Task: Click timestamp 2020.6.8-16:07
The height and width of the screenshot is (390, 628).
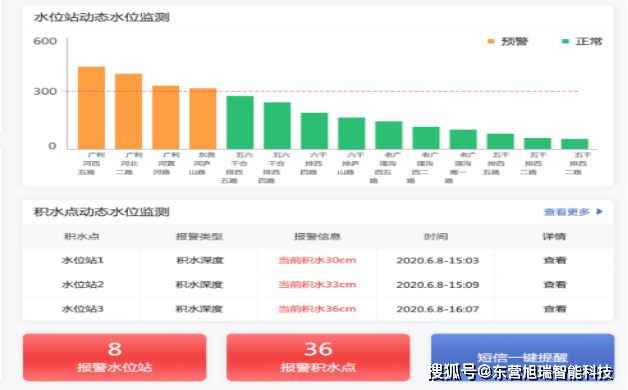Action: [x=438, y=309]
